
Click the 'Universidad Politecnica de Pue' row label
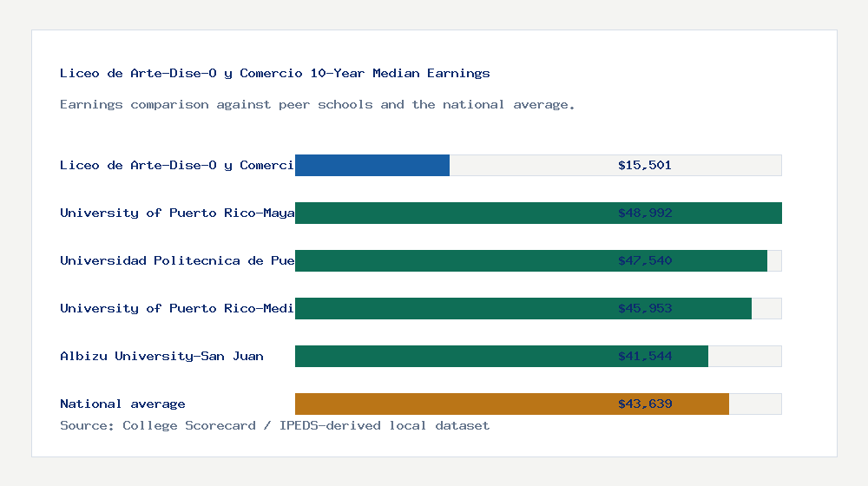[x=177, y=260]
